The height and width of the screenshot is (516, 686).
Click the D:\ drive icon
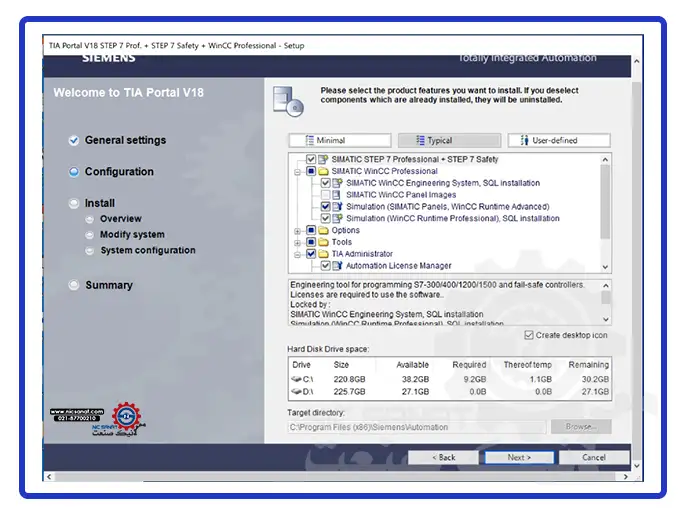(x=296, y=391)
